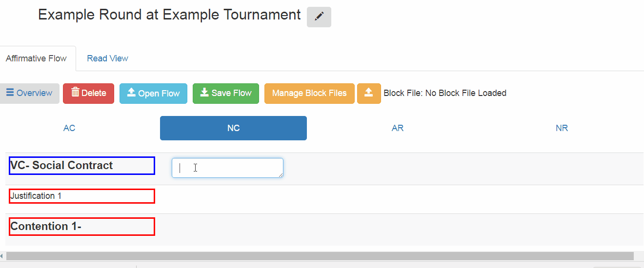Viewport: 644px width, 268px height.
Task: Click the VC- Social Contract cell
Action: point(82,166)
